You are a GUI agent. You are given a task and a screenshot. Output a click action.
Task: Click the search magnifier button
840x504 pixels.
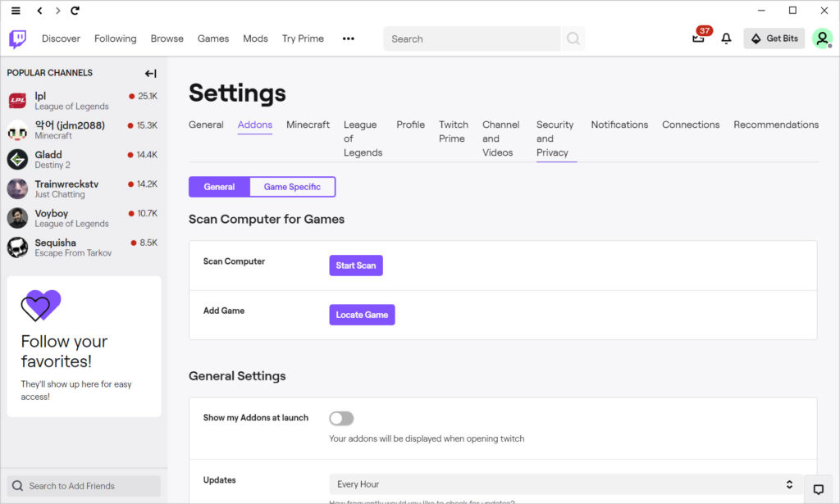tap(573, 39)
